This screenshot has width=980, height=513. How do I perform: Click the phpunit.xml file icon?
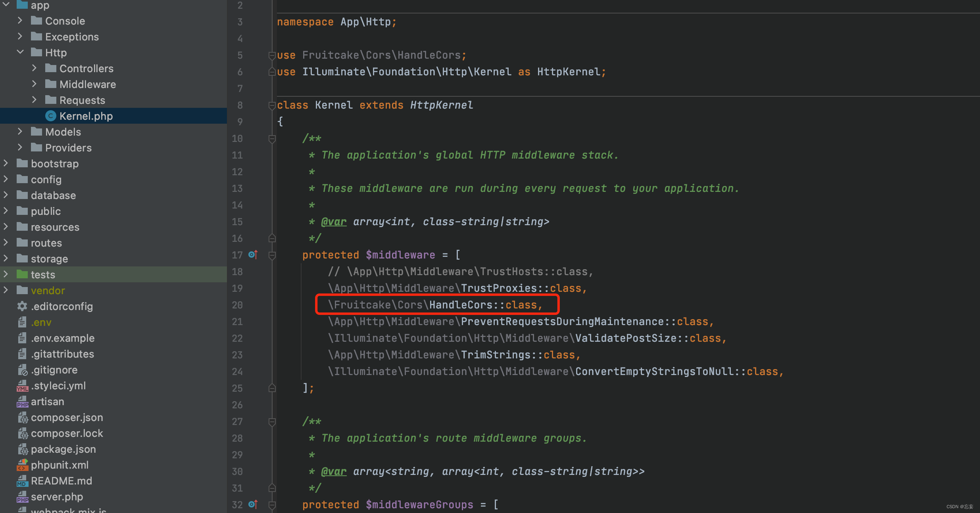tap(22, 465)
